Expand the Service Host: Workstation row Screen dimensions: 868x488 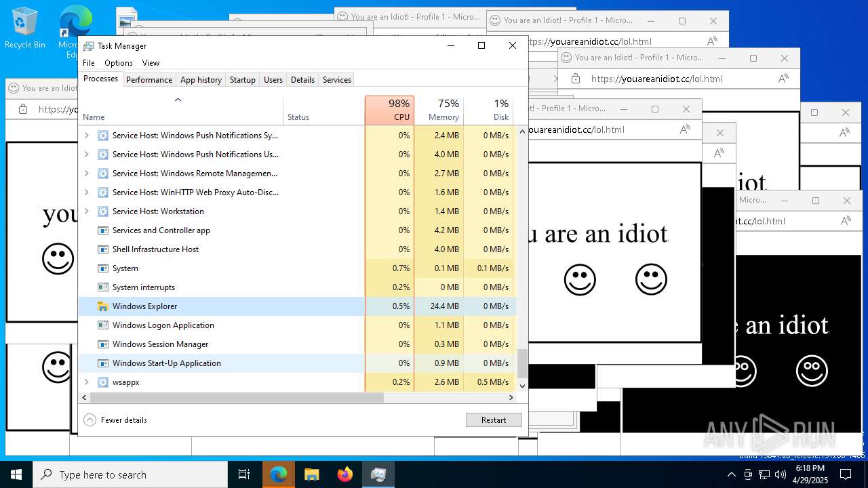(86, 211)
